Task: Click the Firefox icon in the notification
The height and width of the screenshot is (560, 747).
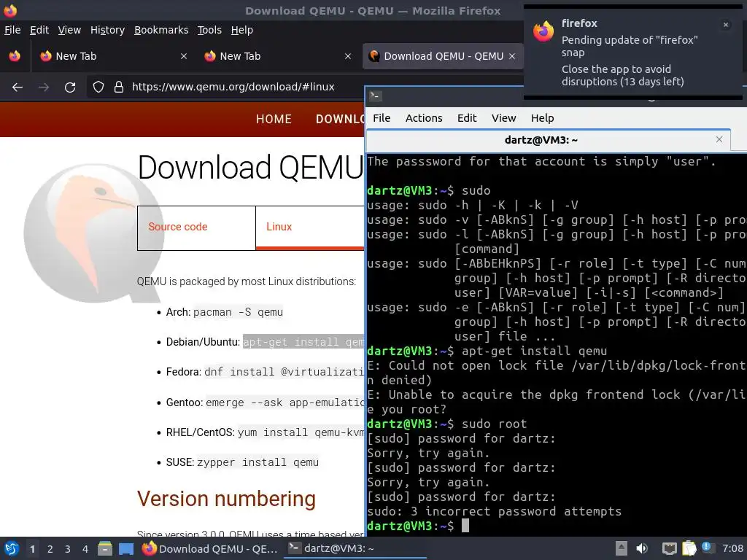Action: click(x=543, y=31)
